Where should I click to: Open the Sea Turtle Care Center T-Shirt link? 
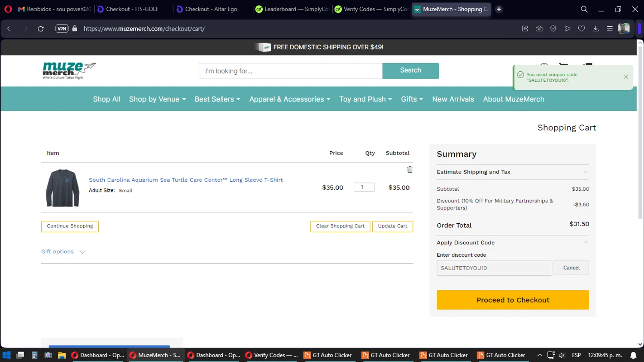click(x=186, y=180)
